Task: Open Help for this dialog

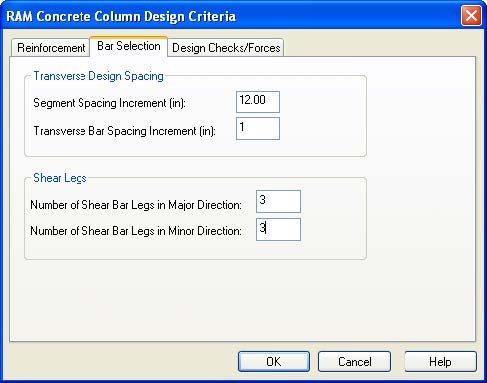Action: coord(440,362)
